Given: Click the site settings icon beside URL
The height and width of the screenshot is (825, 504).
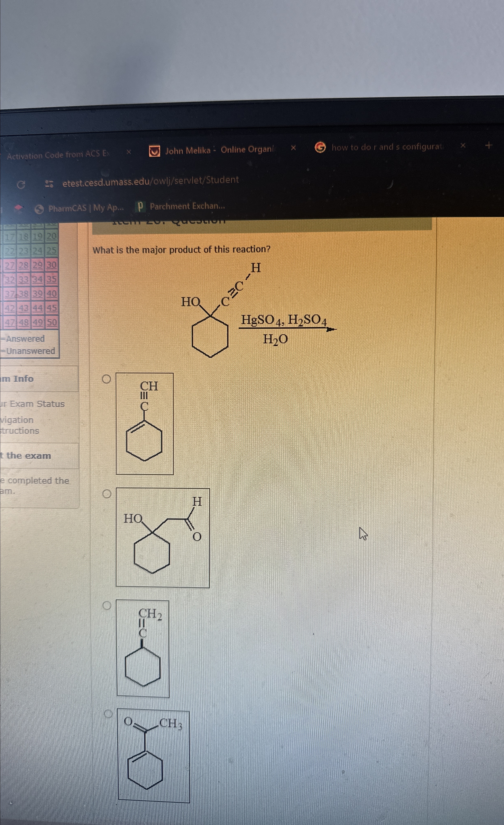Looking at the screenshot, I should pos(49,184).
